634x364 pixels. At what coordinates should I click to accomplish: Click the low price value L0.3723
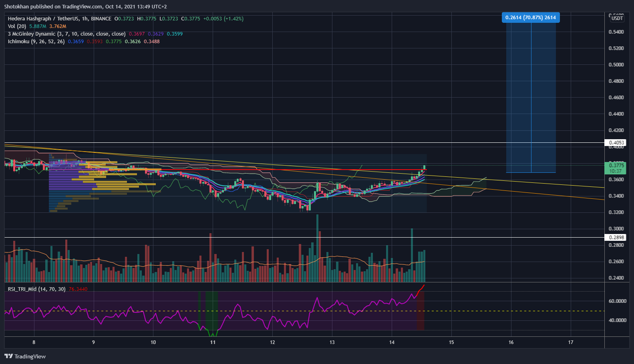click(x=169, y=19)
